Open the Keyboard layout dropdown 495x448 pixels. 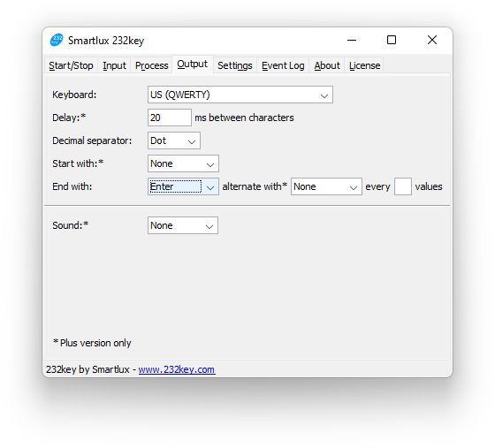240,95
